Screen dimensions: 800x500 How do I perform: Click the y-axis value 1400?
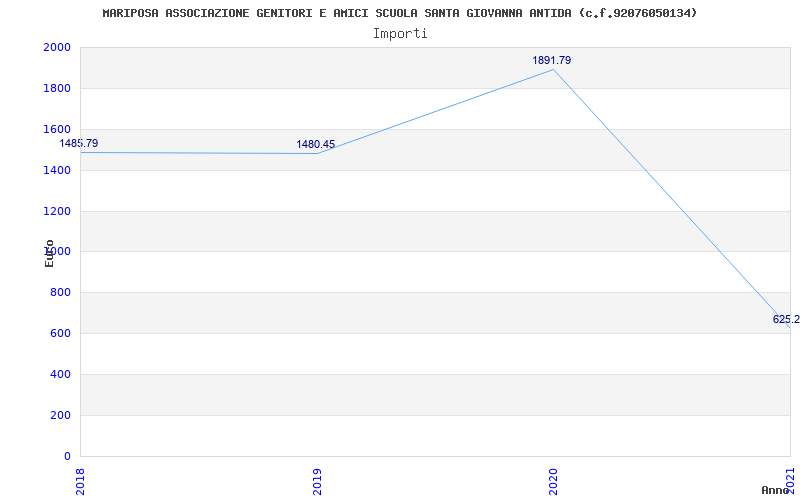pyautogui.click(x=57, y=170)
